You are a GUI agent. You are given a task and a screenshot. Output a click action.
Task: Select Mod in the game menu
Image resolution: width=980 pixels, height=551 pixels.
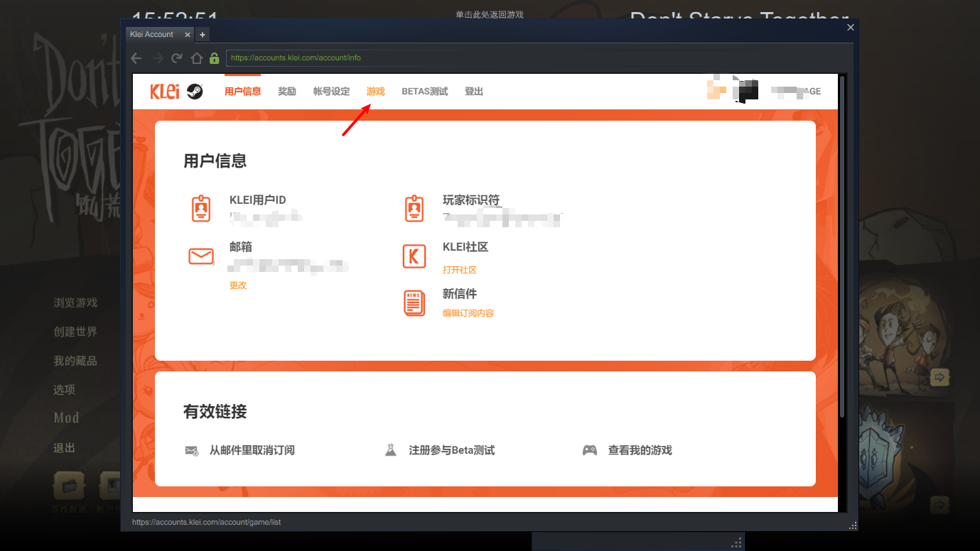[67, 418]
